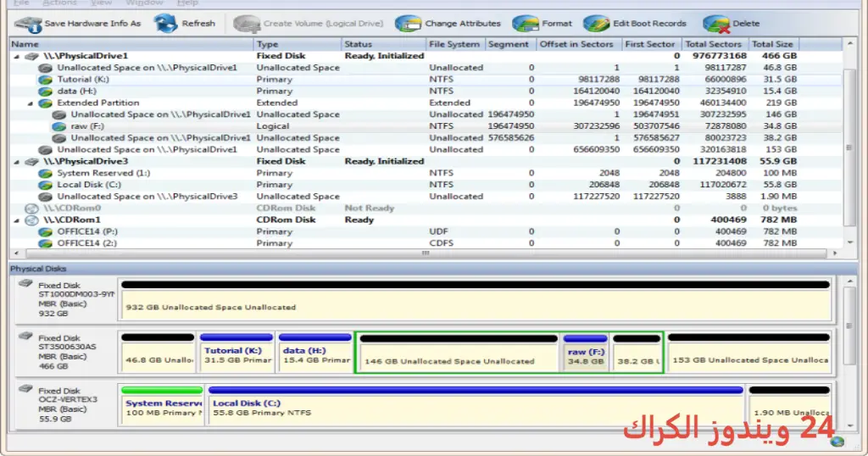868x456 pixels.
Task: Collapse the PhysicalDrive3 tree node
Action: [17, 162]
